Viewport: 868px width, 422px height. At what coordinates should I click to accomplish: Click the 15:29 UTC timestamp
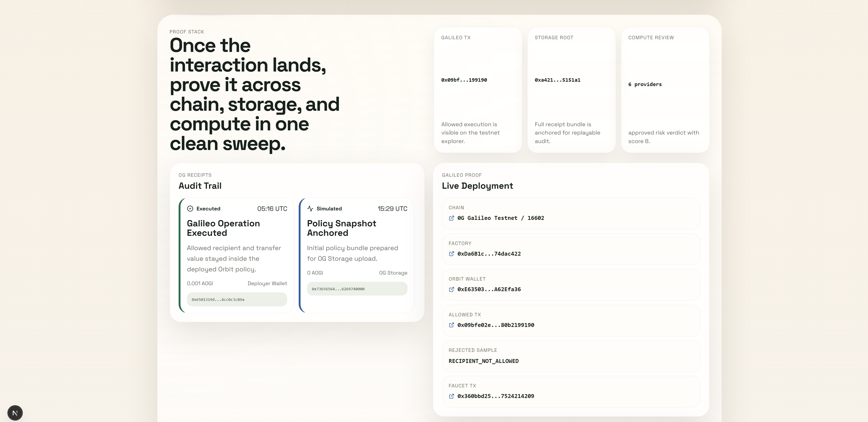(393, 209)
